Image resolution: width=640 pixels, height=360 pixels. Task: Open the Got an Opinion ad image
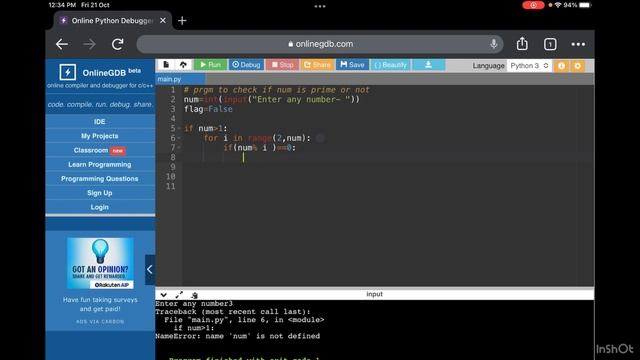coord(100,264)
